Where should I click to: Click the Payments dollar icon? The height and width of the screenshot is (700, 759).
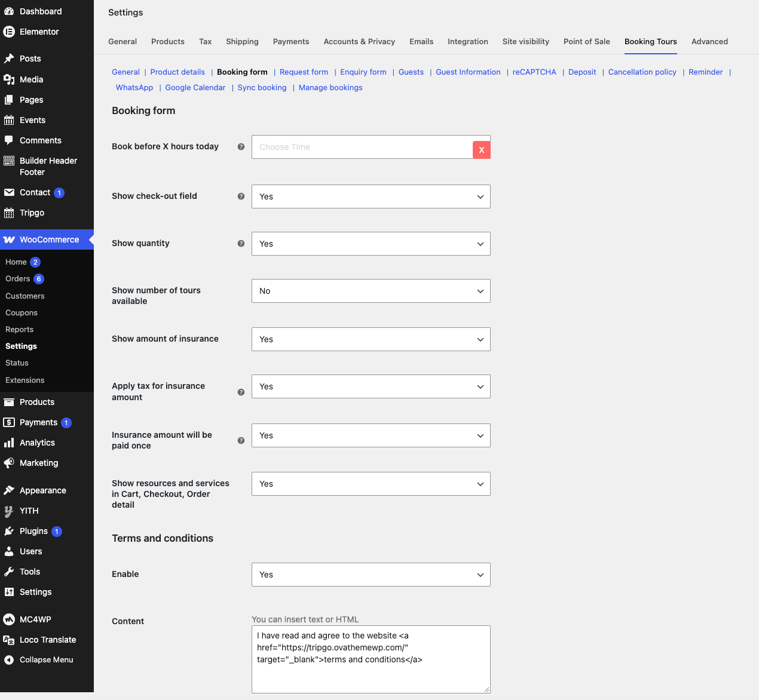(x=9, y=422)
